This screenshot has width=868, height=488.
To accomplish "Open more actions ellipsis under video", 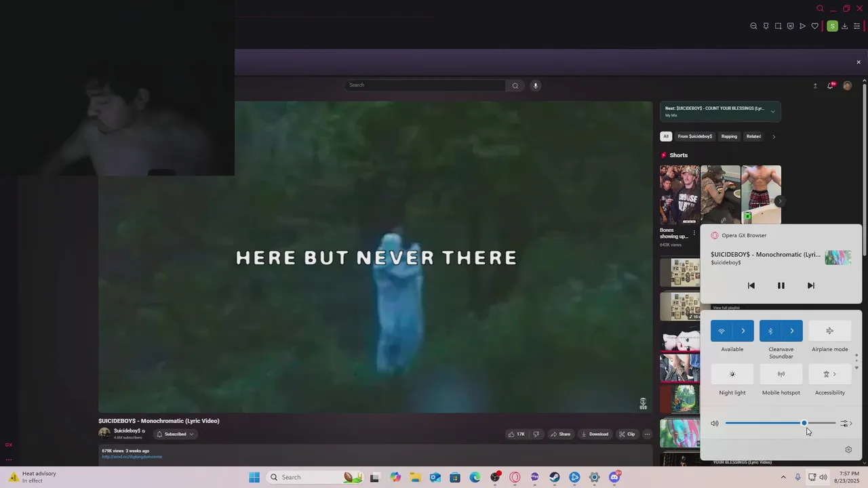I will click(x=647, y=434).
